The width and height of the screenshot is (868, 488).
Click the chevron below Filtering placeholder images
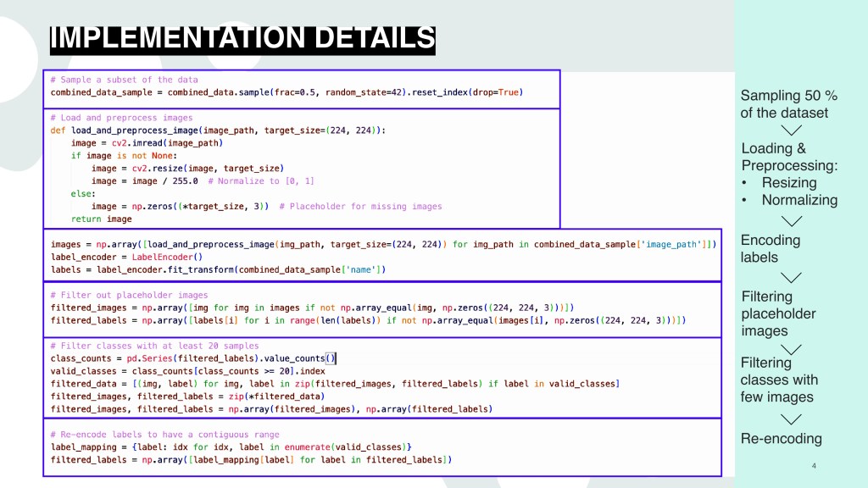coord(791,349)
